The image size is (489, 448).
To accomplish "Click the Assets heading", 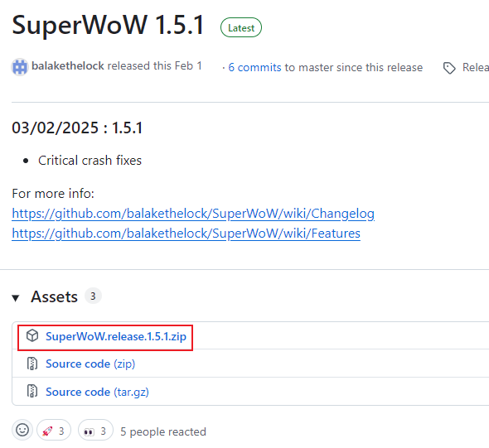I will [x=54, y=296].
